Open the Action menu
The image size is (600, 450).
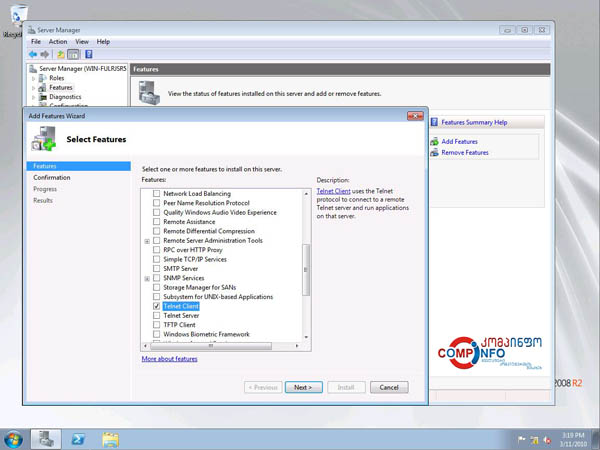[58, 42]
